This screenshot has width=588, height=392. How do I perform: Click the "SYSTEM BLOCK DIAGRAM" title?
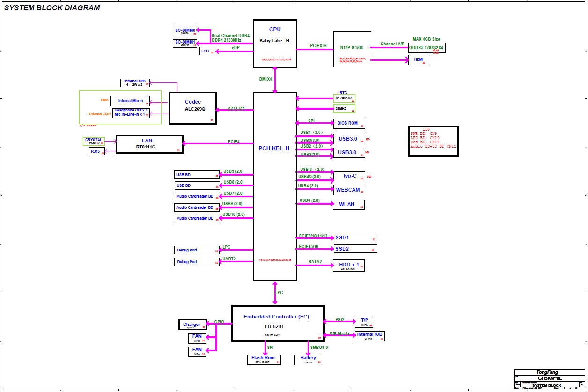click(52, 8)
